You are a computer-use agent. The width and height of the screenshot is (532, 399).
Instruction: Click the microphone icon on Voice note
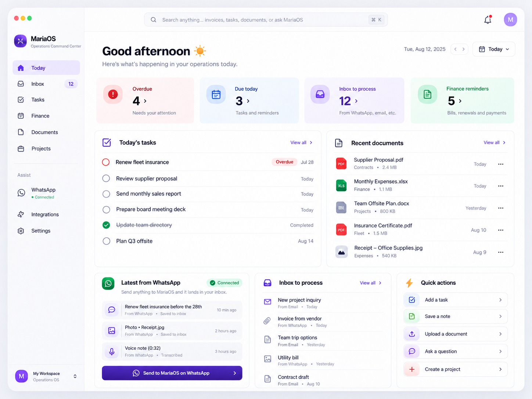(x=112, y=352)
